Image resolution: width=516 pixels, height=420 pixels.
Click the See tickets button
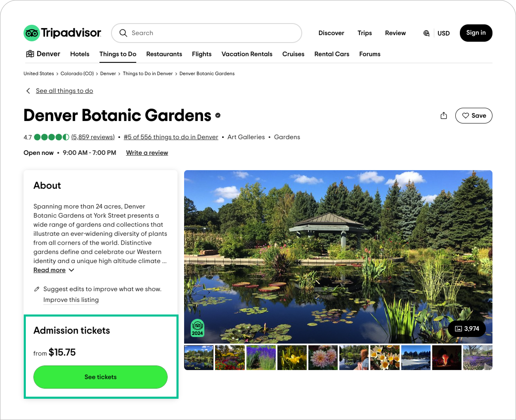(x=101, y=377)
